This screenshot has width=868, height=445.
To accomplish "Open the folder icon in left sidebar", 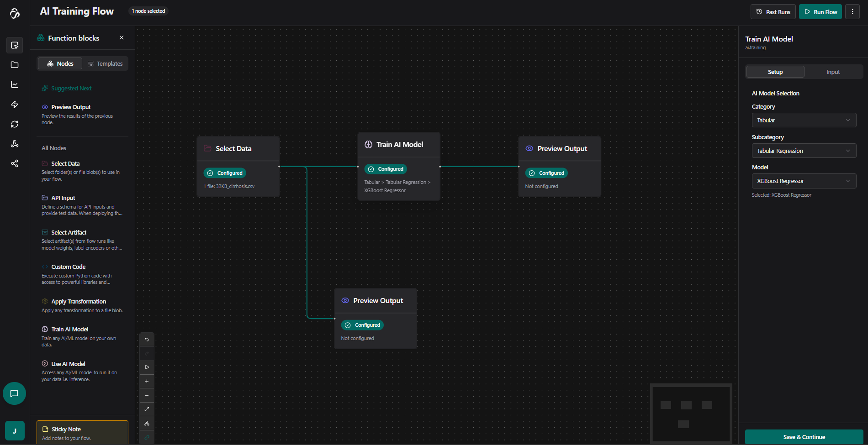I will point(15,65).
